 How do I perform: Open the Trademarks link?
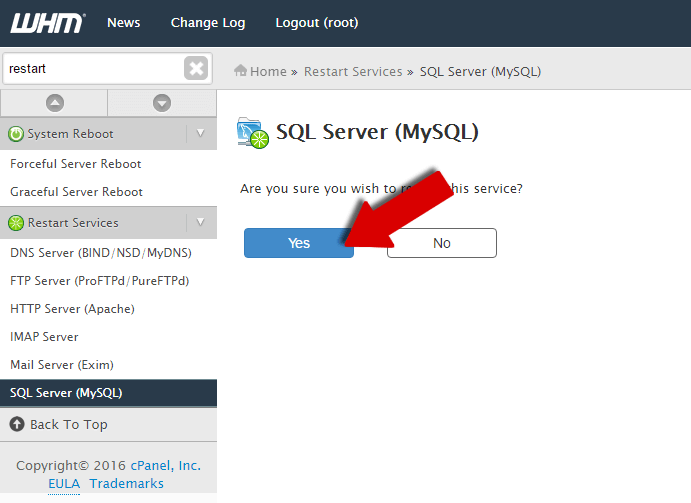[x=126, y=484]
